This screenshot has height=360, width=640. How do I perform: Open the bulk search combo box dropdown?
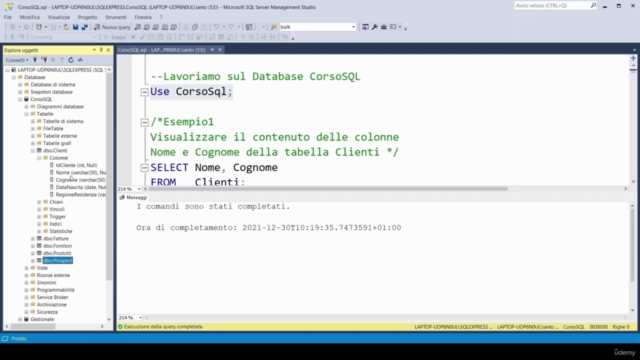353,27
